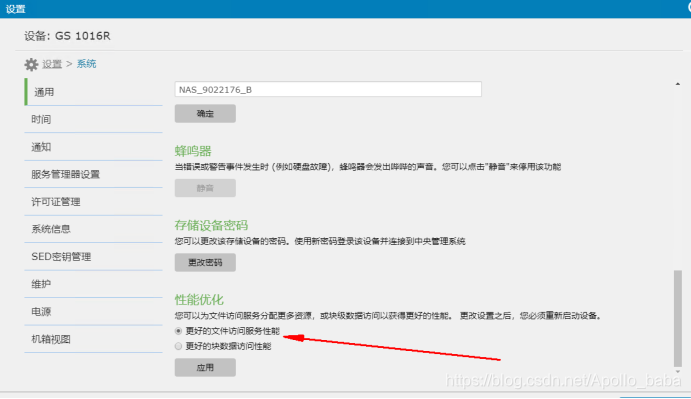Click the 性能优化 section heading

pyautogui.click(x=199, y=300)
